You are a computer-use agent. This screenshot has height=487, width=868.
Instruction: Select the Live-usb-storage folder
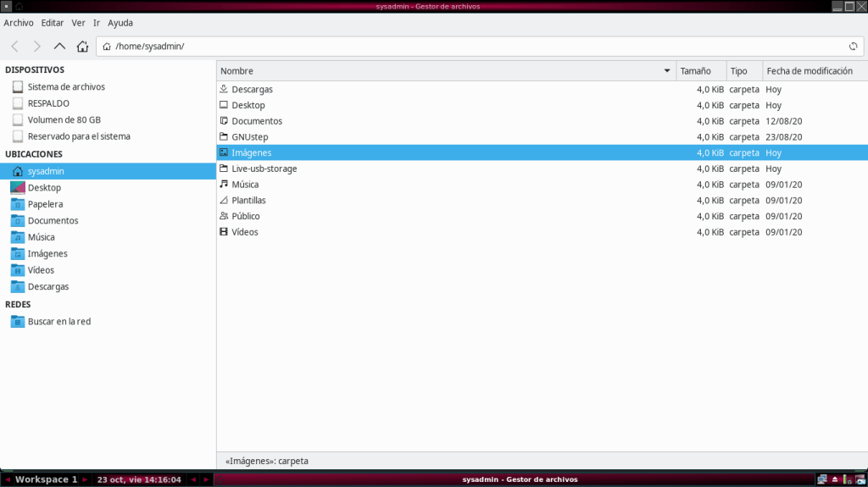click(x=264, y=169)
